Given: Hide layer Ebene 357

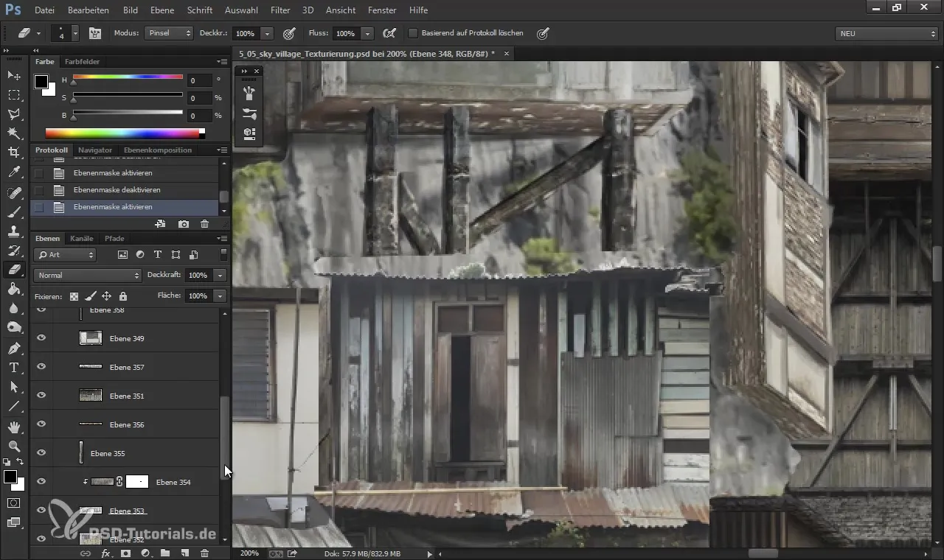Looking at the screenshot, I should 41,367.
